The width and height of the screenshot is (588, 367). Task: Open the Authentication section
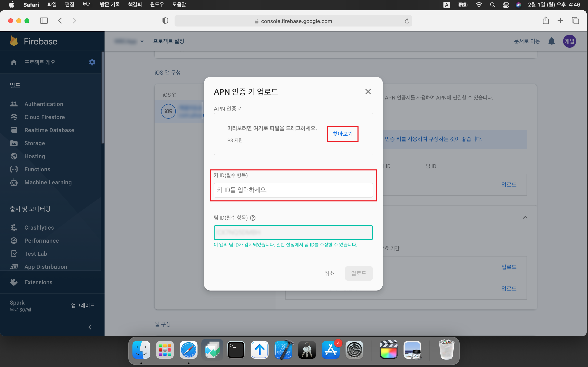pos(44,104)
